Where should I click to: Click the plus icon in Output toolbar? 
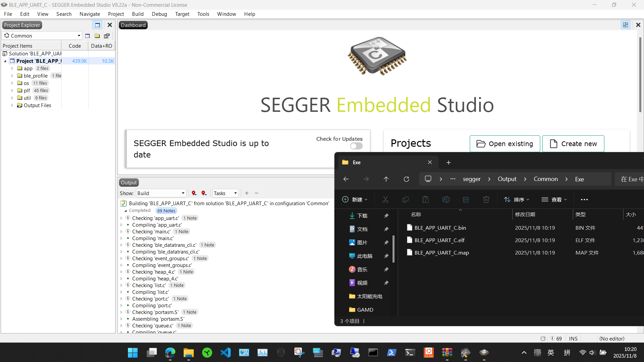(247, 193)
